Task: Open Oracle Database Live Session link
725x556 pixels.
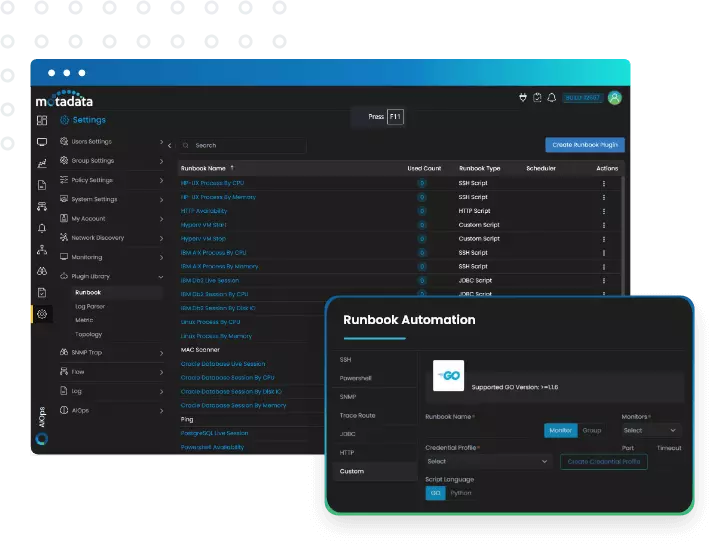Action: [x=223, y=364]
